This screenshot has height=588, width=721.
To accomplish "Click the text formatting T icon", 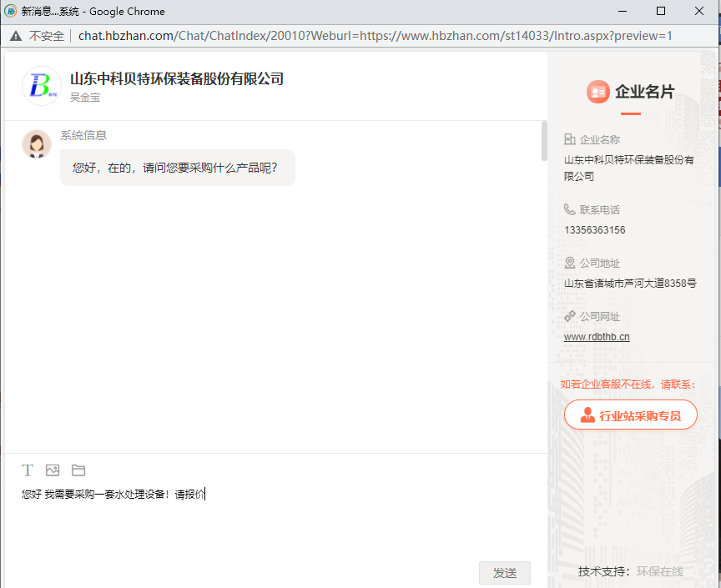I will (x=28, y=470).
